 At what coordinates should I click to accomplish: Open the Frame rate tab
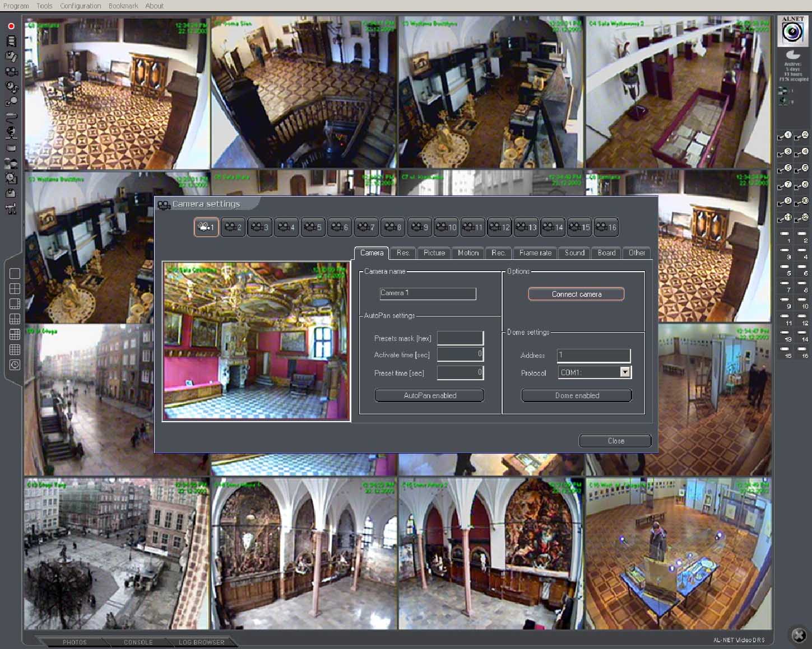pyautogui.click(x=535, y=253)
